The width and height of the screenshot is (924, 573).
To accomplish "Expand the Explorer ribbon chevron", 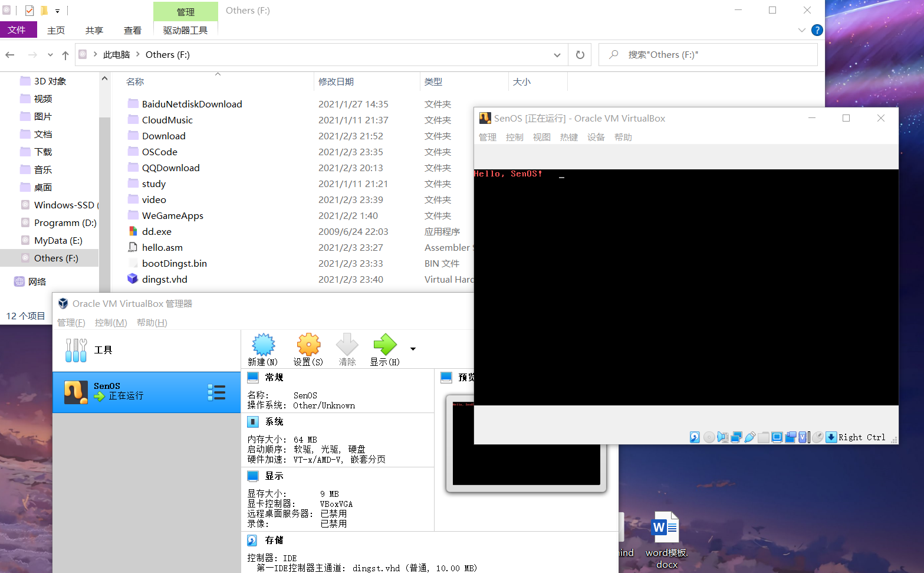I will (801, 30).
